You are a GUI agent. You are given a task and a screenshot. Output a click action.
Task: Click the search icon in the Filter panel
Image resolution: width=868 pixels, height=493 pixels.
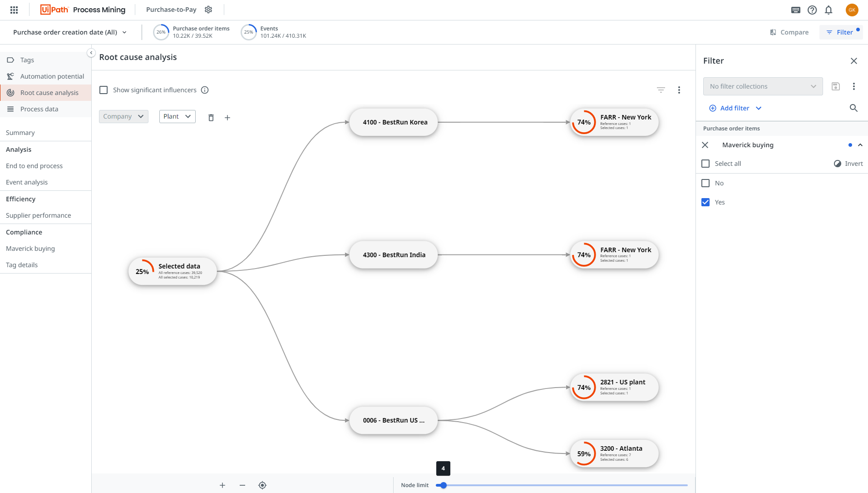pos(853,108)
